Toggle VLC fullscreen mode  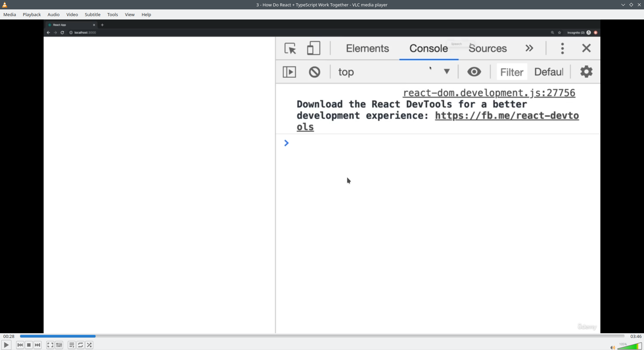[50, 345]
